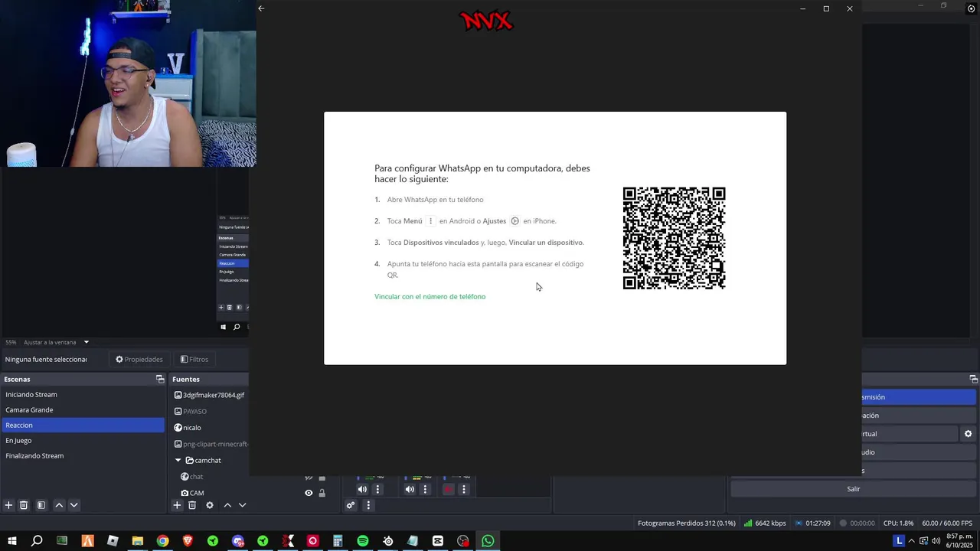980x551 pixels.
Task: Add a source with plus icon
Action: click(x=177, y=505)
